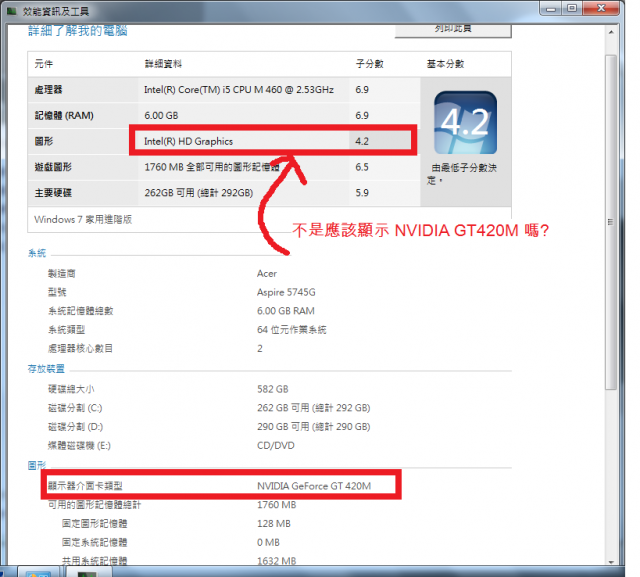Click the print this page button

point(453,31)
